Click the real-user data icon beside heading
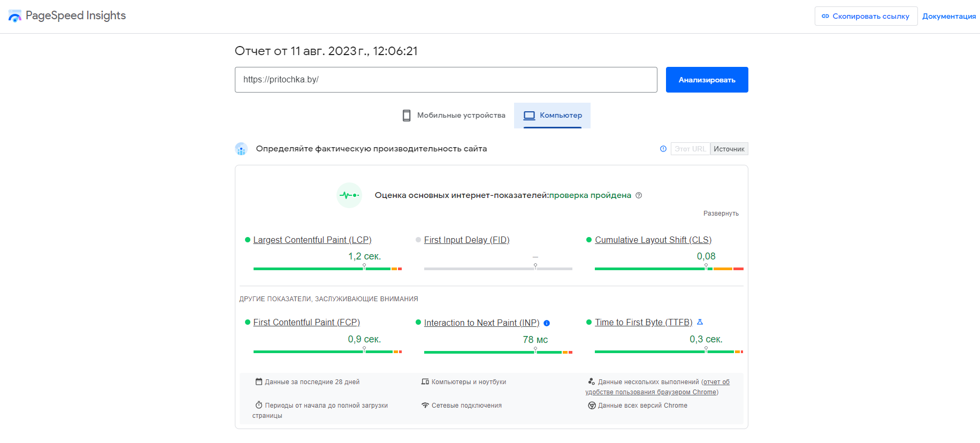 [241, 149]
